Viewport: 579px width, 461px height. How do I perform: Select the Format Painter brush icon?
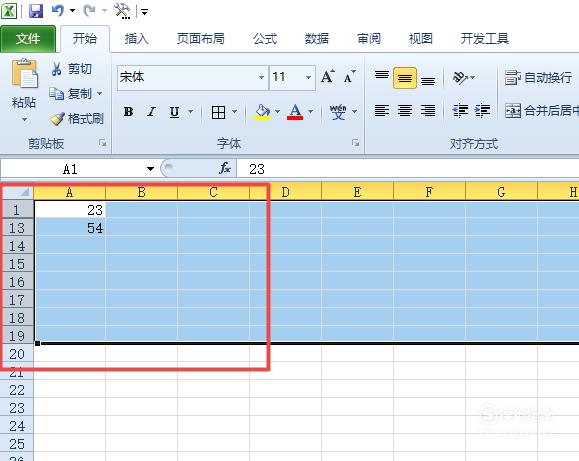tap(57, 119)
